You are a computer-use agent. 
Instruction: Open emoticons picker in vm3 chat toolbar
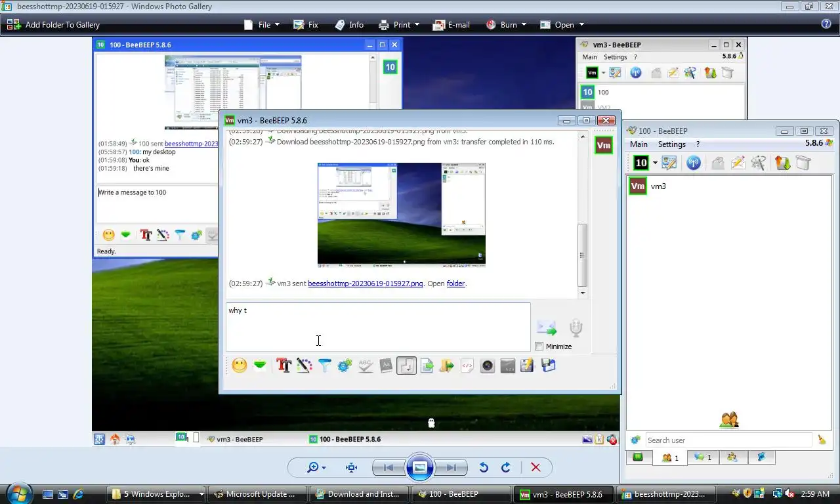240,366
